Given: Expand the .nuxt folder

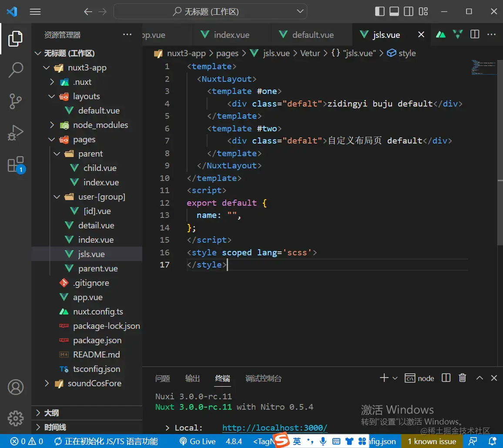Looking at the screenshot, I should tap(52, 82).
